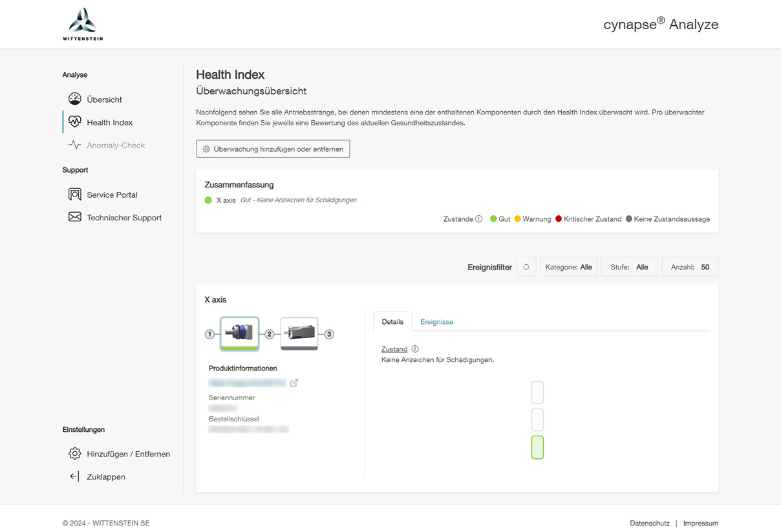Click the Hinzufügen / Entfernen gear icon
Viewport: 781px width, 532px height.
pyautogui.click(x=75, y=453)
